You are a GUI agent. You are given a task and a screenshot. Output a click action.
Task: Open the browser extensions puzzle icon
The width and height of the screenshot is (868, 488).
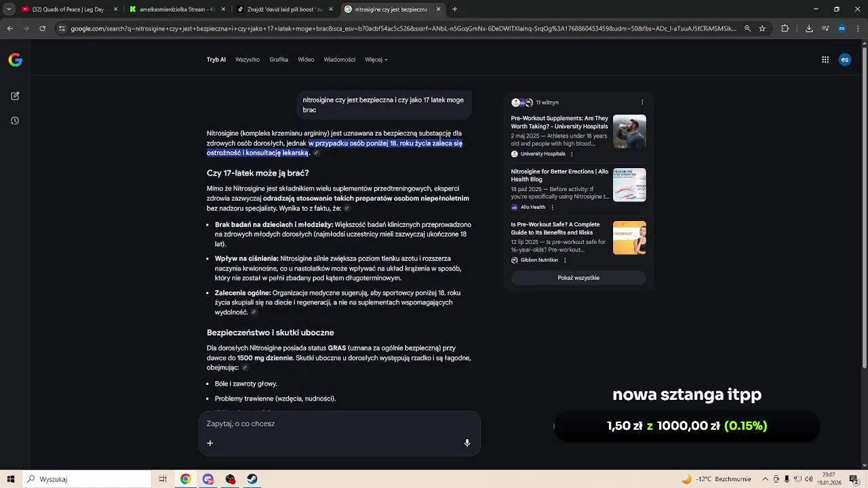[x=785, y=28]
